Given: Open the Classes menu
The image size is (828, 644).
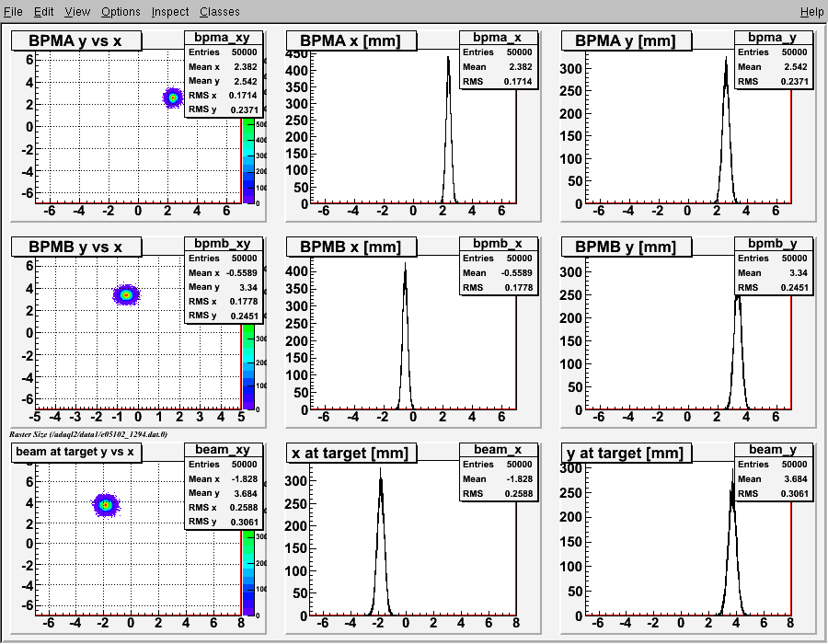Looking at the screenshot, I should coord(219,11).
